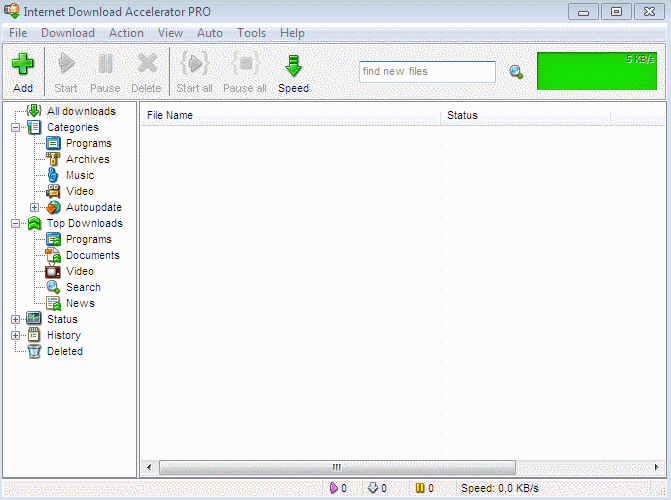Click the Start all toolbar button
This screenshot has height=500, width=671.
click(195, 72)
